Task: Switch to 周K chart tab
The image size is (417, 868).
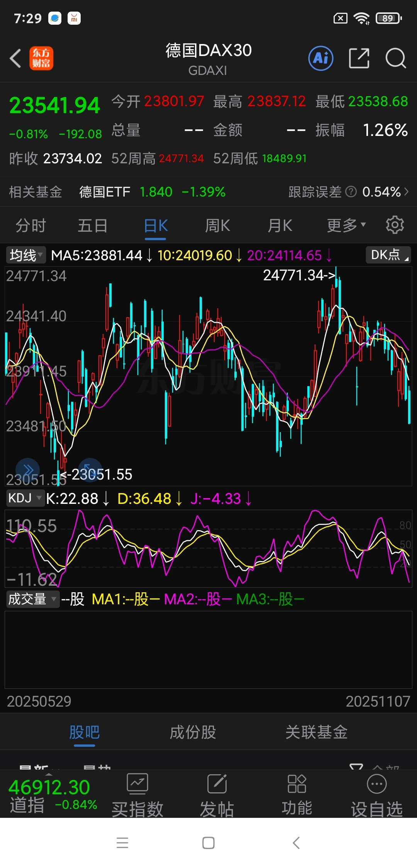Action: [217, 225]
